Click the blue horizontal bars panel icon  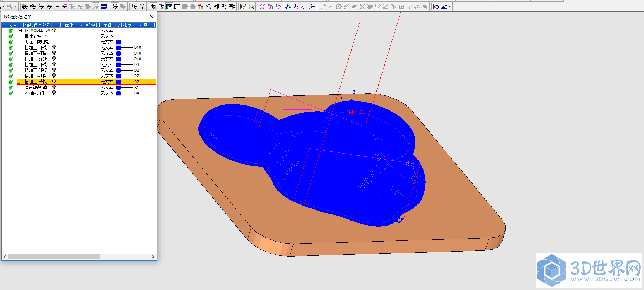[177, 6]
